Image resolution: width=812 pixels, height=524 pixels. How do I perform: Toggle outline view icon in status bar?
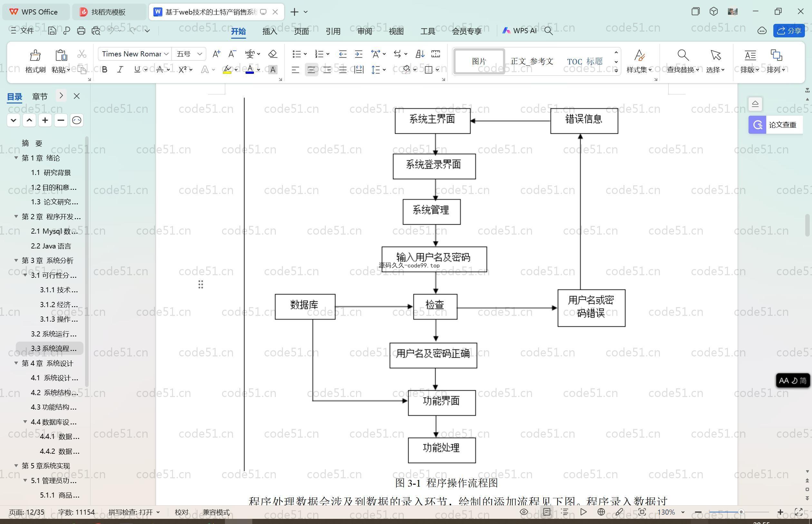pyautogui.click(x=565, y=512)
